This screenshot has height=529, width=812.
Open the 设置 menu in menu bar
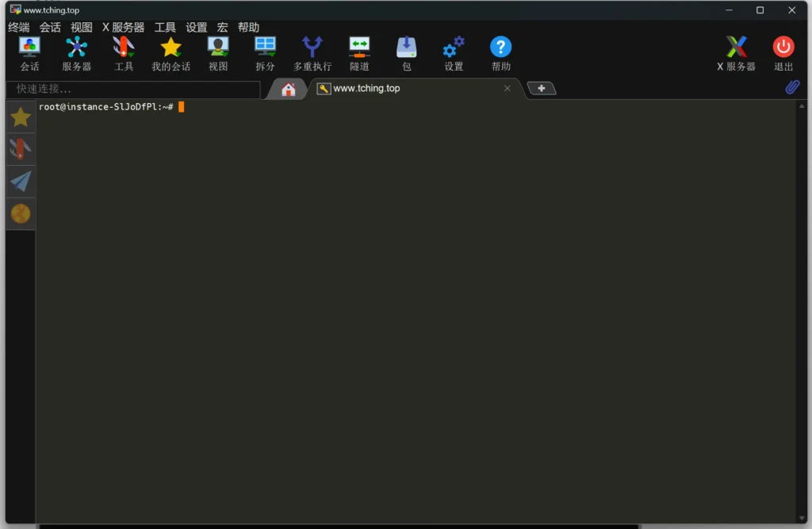click(x=197, y=27)
